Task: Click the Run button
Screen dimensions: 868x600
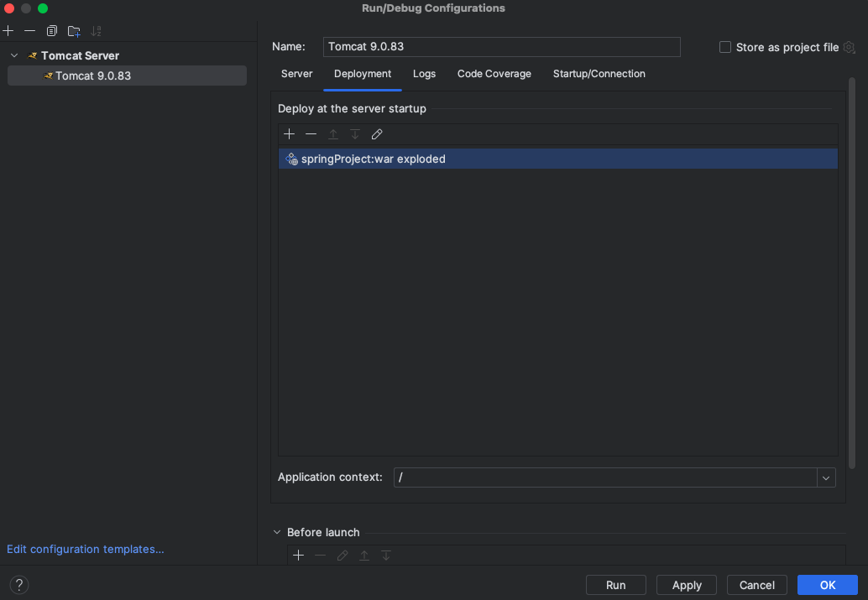Action: coord(615,585)
